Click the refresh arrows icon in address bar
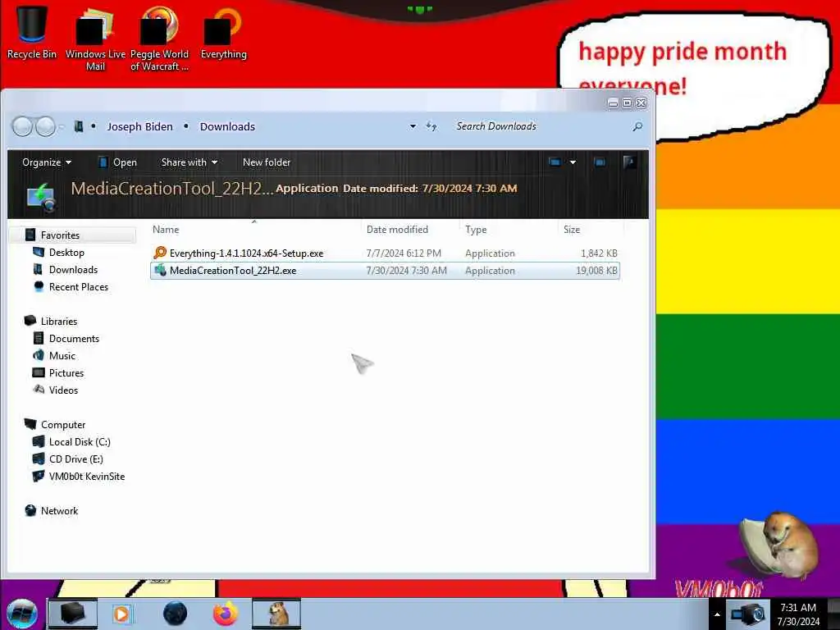The image size is (840, 630). tap(431, 126)
